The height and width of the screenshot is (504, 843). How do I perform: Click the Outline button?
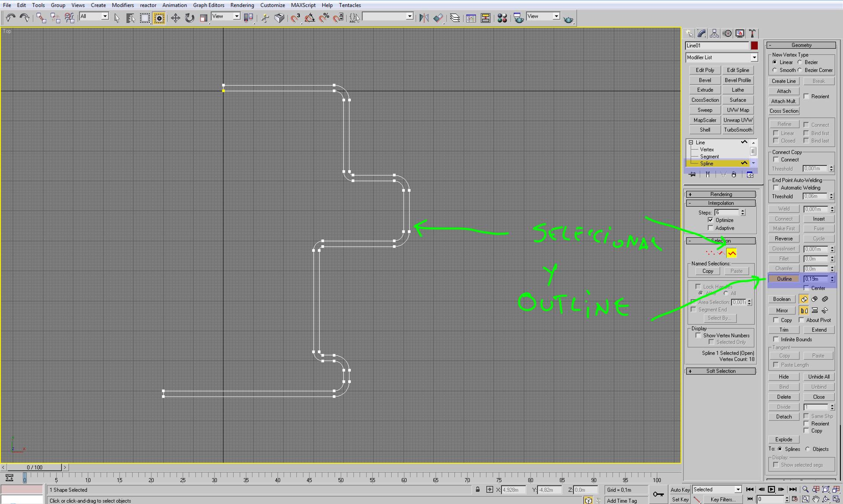point(784,279)
